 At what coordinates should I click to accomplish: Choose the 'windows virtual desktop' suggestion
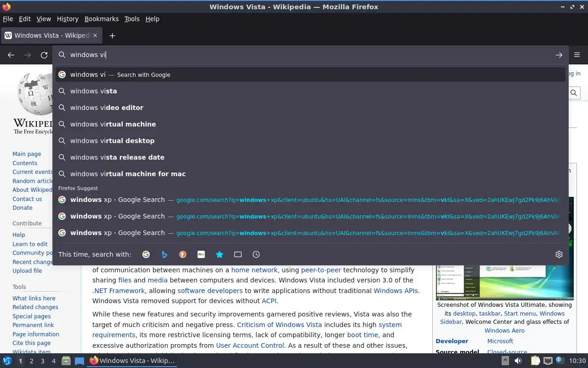(311, 141)
